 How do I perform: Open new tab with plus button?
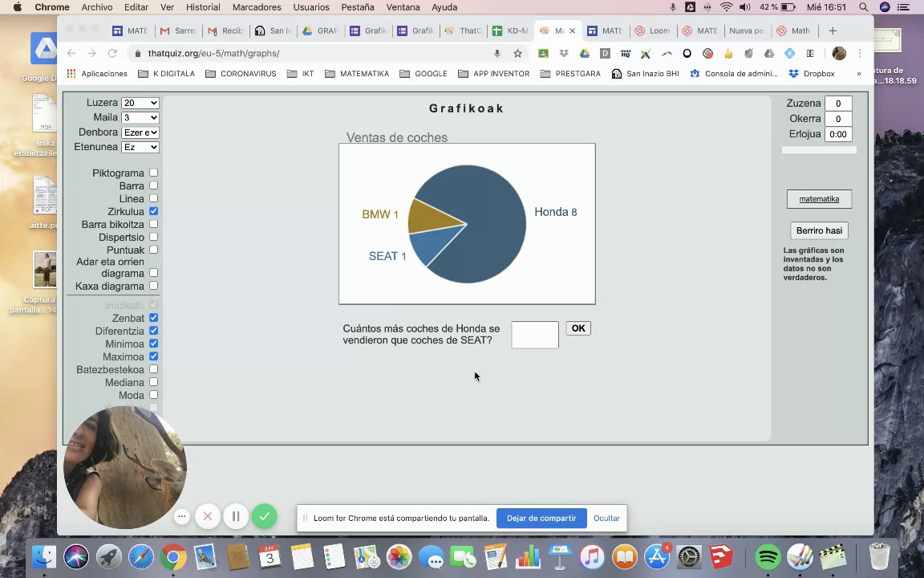pyautogui.click(x=833, y=31)
